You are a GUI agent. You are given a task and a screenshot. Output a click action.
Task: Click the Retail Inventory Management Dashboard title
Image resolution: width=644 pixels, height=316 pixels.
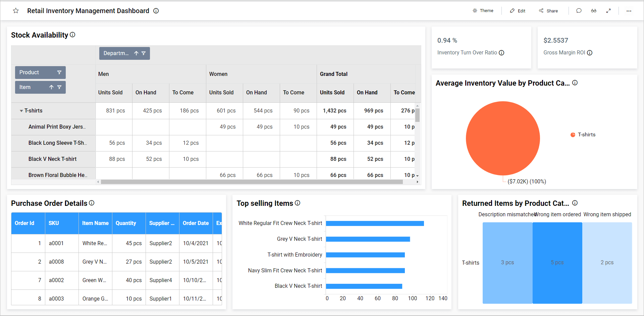coord(88,11)
